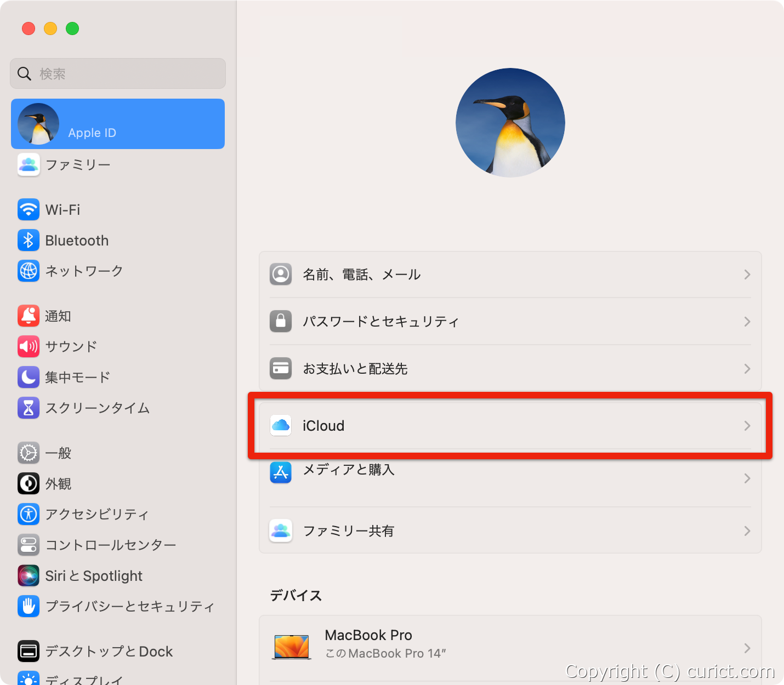Expand MacBook Pro device row chevron
Image resolution: width=784 pixels, height=685 pixels.
pyautogui.click(x=747, y=648)
